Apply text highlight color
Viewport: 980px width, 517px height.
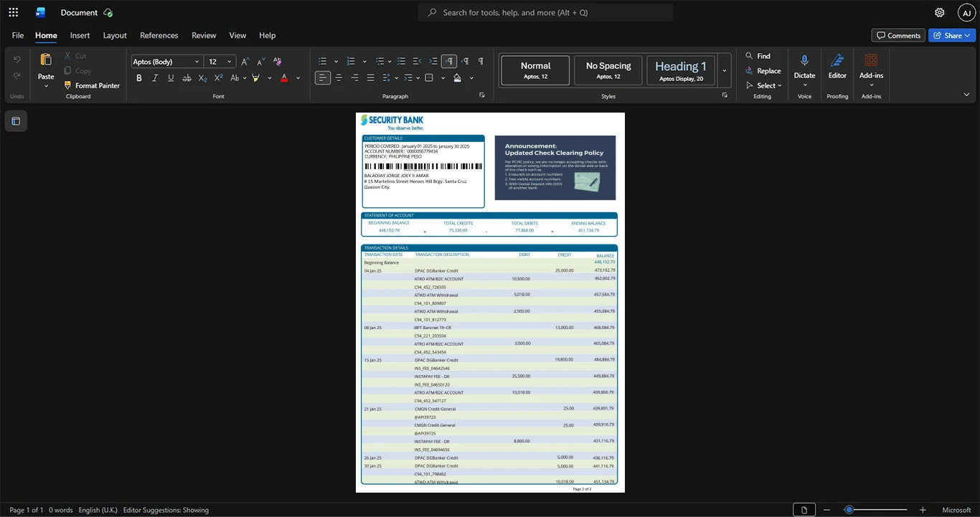[255, 78]
